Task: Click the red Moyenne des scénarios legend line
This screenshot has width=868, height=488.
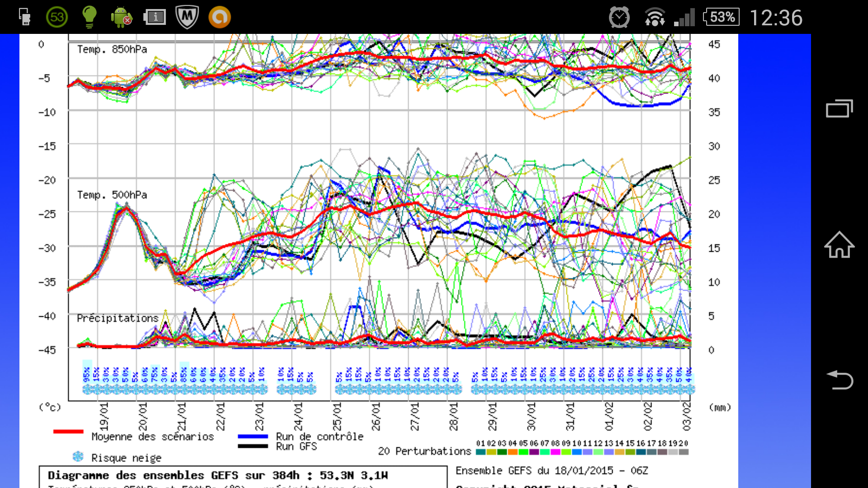Action: 68,432
